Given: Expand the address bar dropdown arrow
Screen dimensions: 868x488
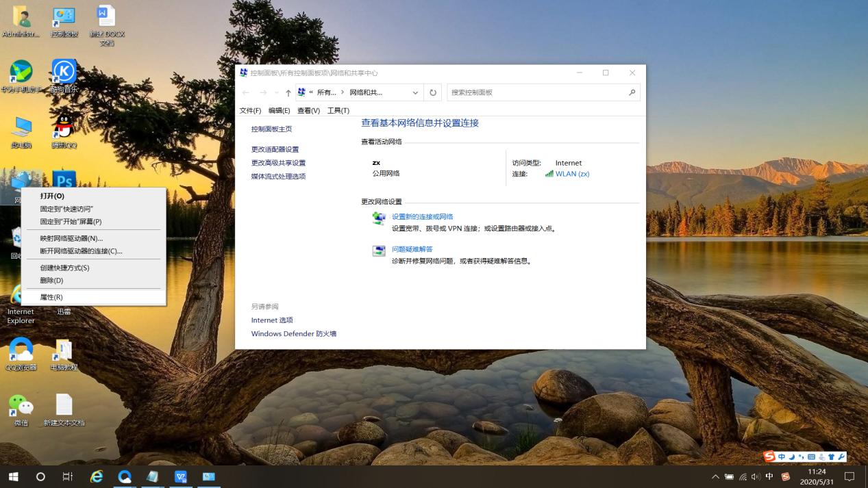Looking at the screenshot, I should pos(414,92).
